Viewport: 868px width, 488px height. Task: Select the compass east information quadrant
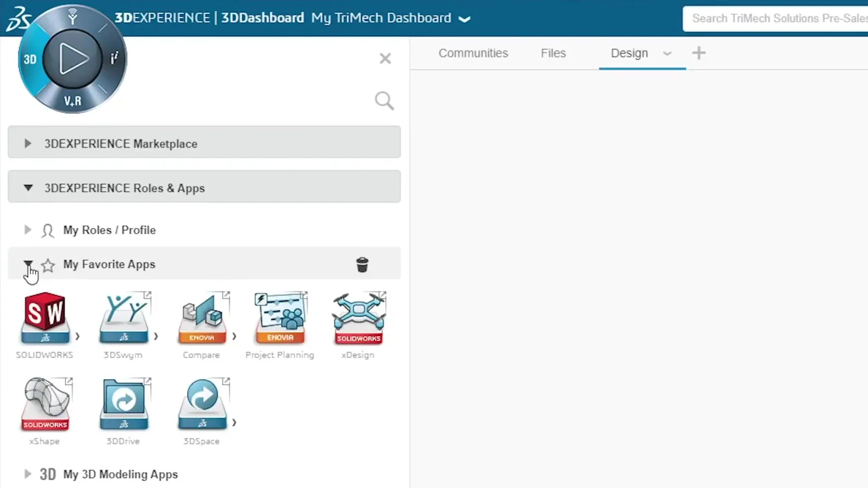pos(114,59)
